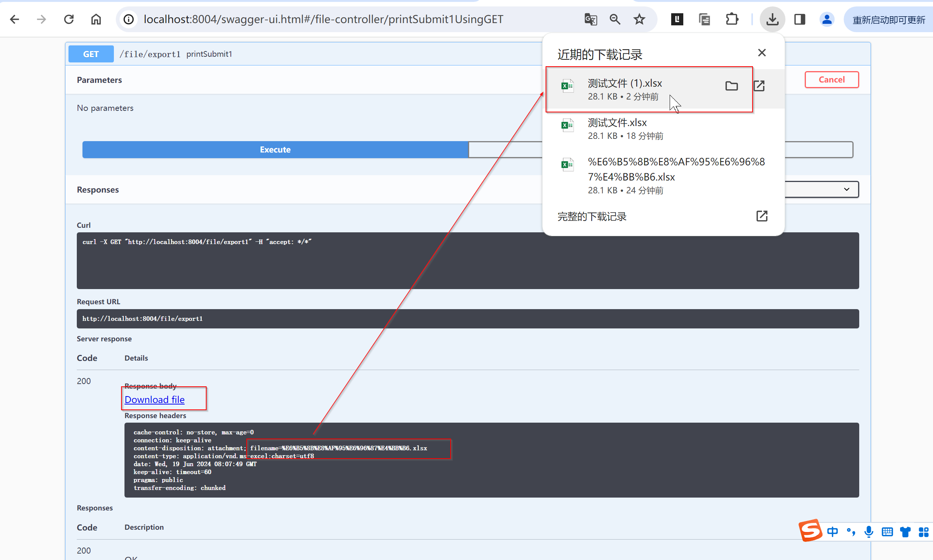The image size is (933, 560).
Task: Click the red Cancel button
Action: (832, 79)
